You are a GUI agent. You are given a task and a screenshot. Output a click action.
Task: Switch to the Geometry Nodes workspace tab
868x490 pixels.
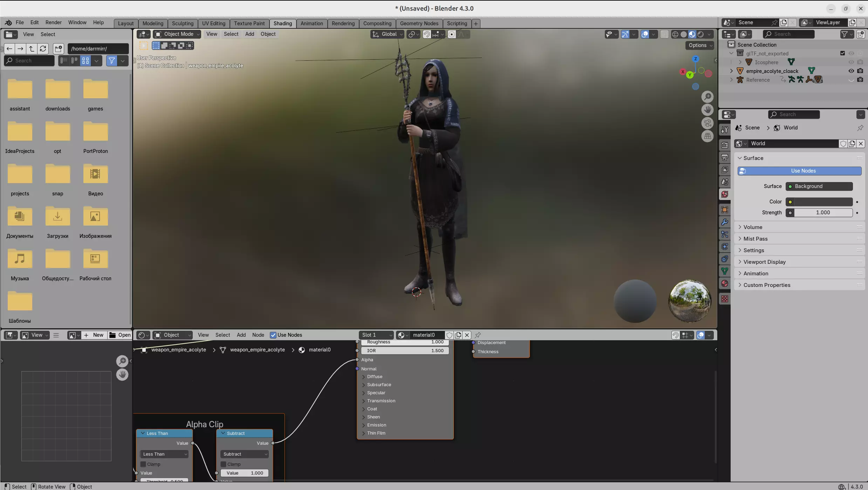pyautogui.click(x=419, y=24)
